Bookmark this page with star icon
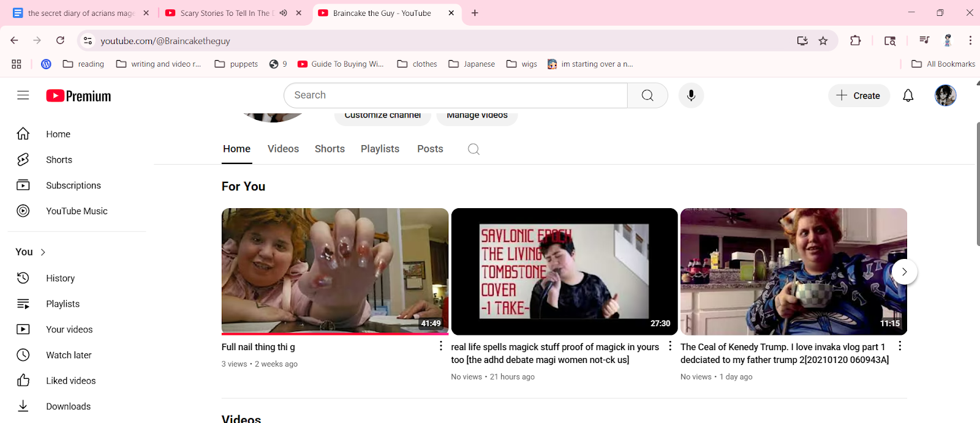The height and width of the screenshot is (423, 980). click(x=823, y=40)
